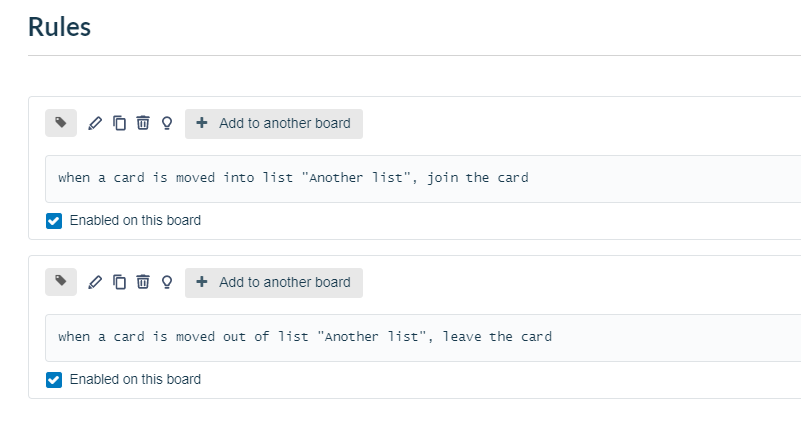This screenshot has height=440, width=801.
Task: Copy the 'leave the card' rule
Action: [119, 282]
